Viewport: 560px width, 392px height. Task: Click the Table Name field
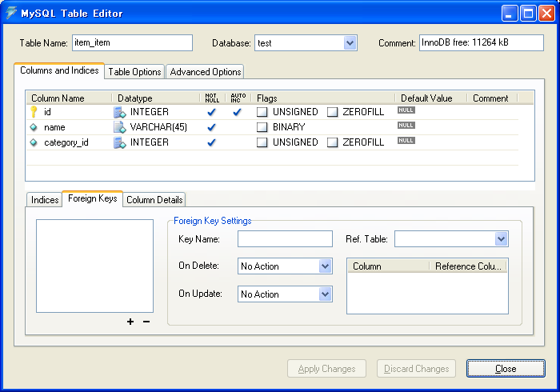133,43
